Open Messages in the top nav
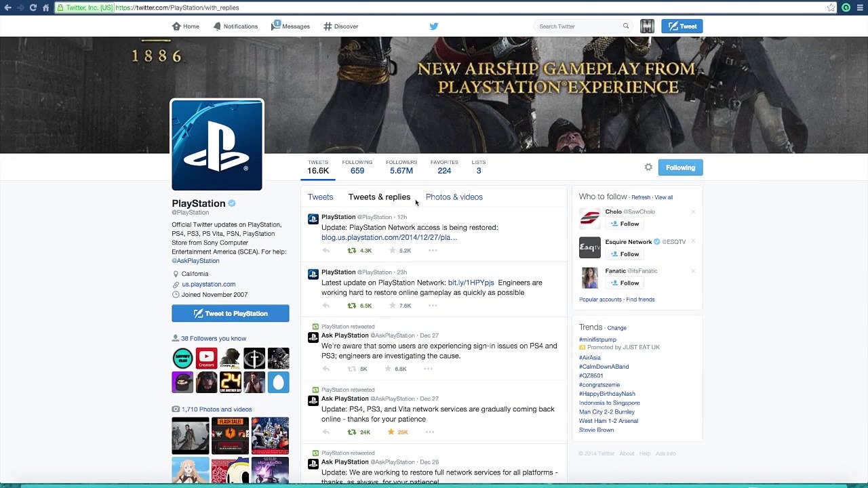Screen dimensions: 868x488 (290, 26)
